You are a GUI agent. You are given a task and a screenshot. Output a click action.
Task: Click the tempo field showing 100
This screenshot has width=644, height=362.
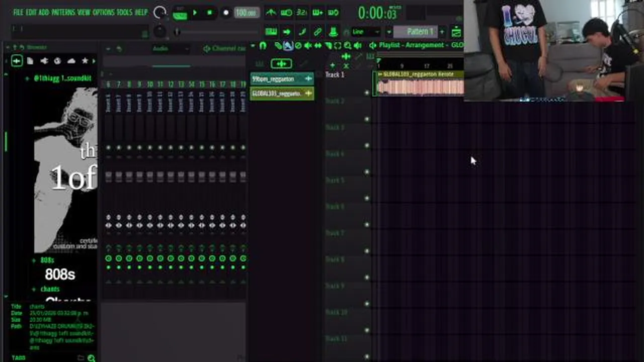pyautogui.click(x=246, y=13)
